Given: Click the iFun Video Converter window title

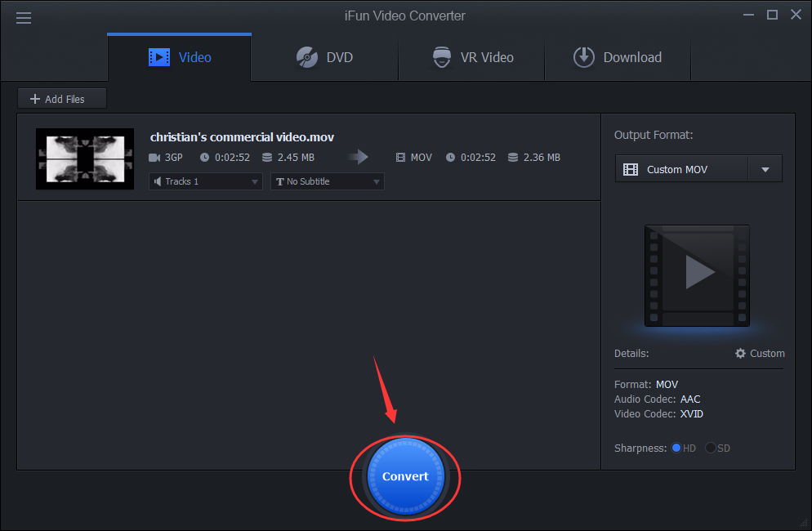Looking at the screenshot, I should coord(405,16).
